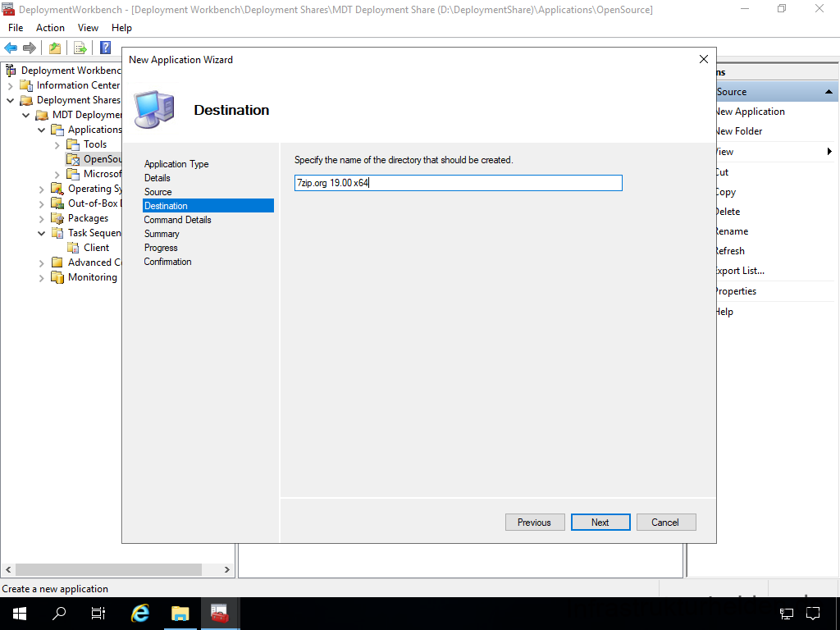Screen dimensions: 840x630
Task: Expand the Packages node
Action: 41,218
